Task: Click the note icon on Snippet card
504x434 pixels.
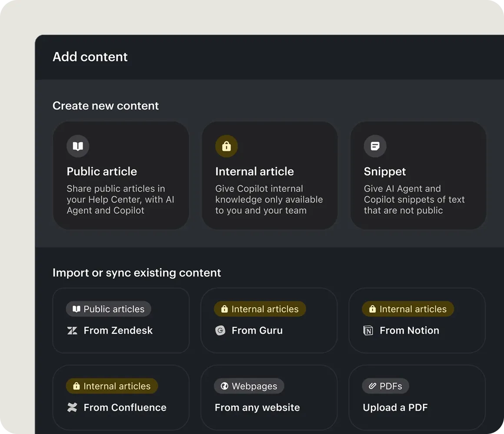Action: click(x=375, y=146)
